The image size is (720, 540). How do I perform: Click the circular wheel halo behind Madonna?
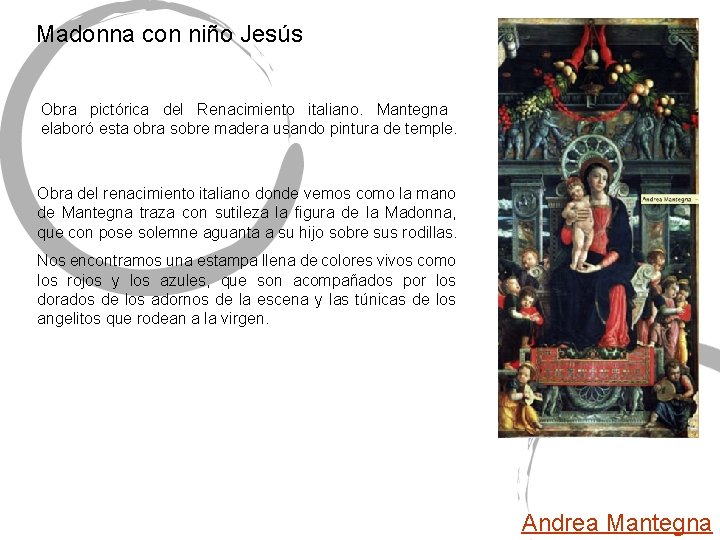(x=591, y=158)
